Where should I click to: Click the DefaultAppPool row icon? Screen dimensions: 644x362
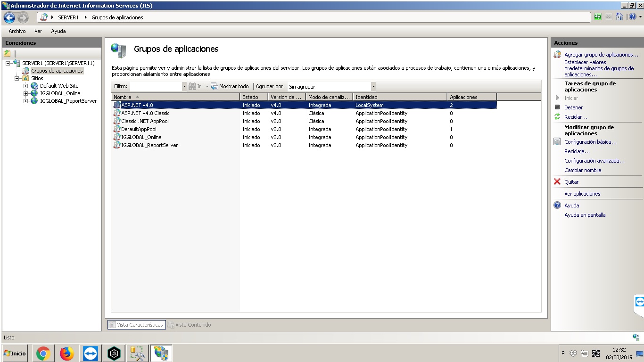pos(117,129)
